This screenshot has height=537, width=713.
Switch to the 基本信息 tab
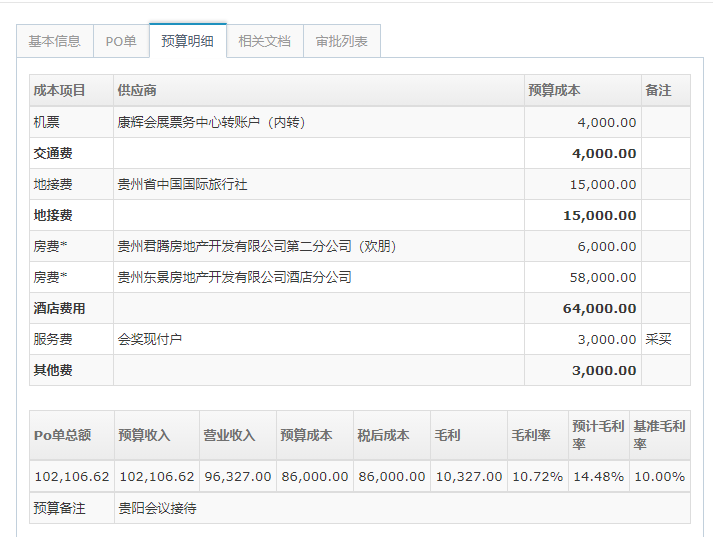[55, 41]
